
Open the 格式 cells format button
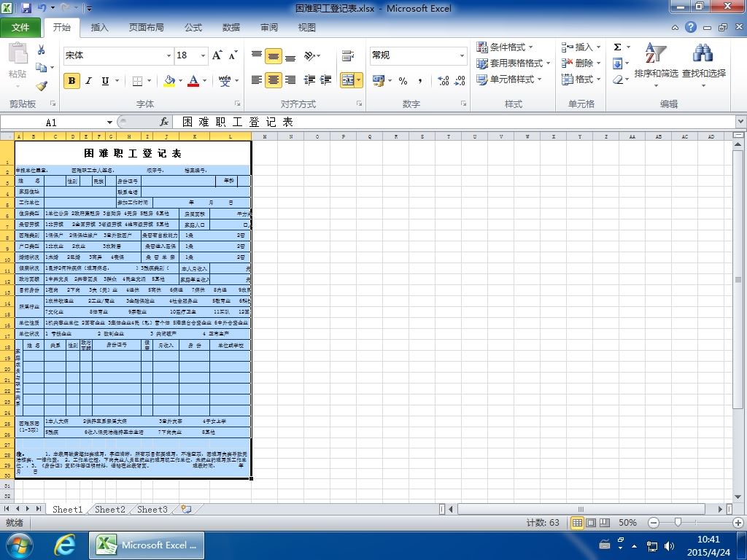coord(581,79)
